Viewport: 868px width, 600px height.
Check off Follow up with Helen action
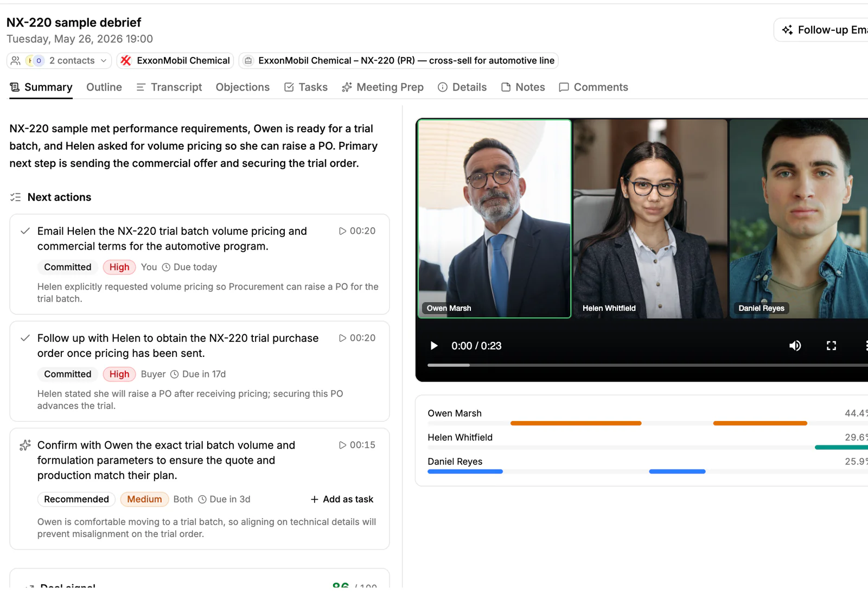point(25,338)
